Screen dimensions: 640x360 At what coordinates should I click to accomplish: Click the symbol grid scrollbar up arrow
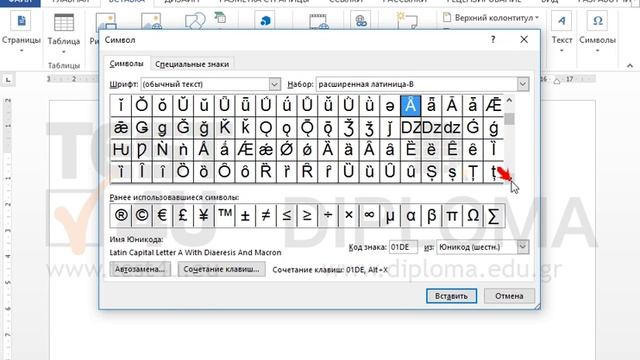[x=509, y=100]
